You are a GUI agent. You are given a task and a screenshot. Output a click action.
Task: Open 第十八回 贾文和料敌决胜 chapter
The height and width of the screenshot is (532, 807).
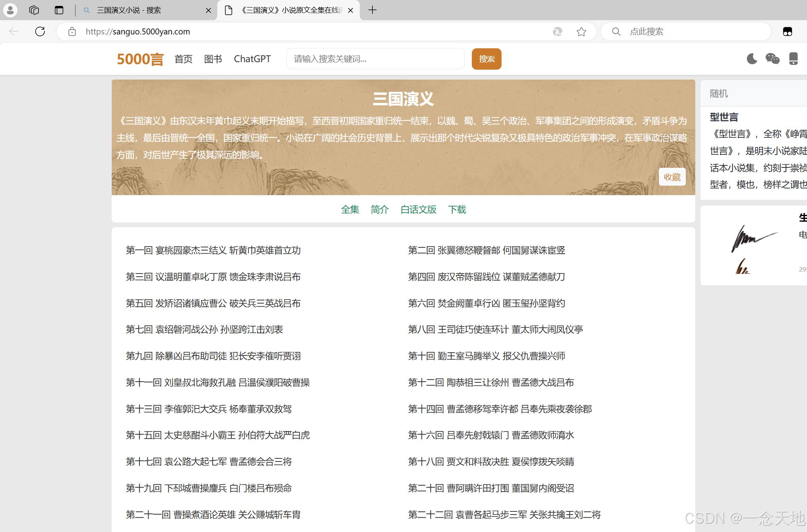coord(491,462)
